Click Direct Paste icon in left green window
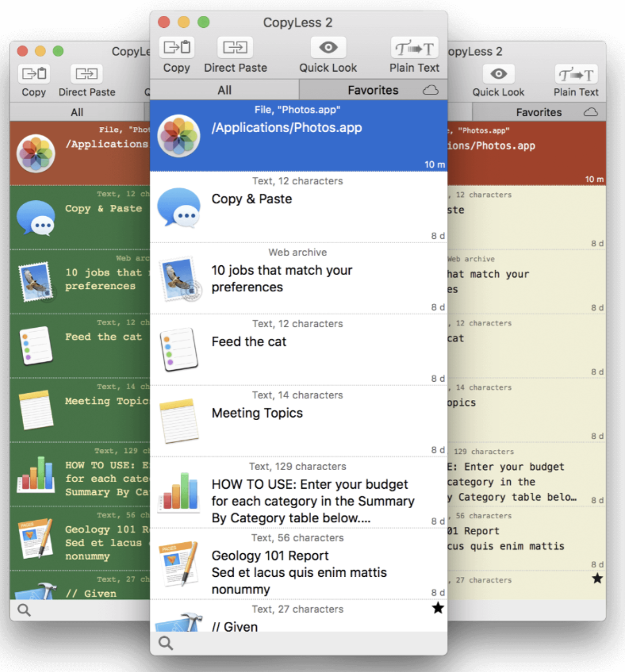 pos(87,74)
